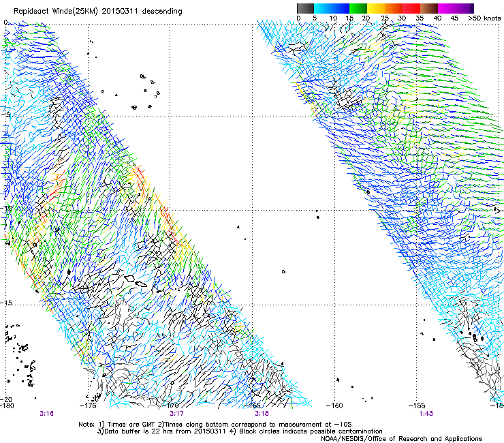Click the purple '3:17' swath time
Image resolution: width=504 pixels, height=443 pixels.
pyautogui.click(x=177, y=414)
